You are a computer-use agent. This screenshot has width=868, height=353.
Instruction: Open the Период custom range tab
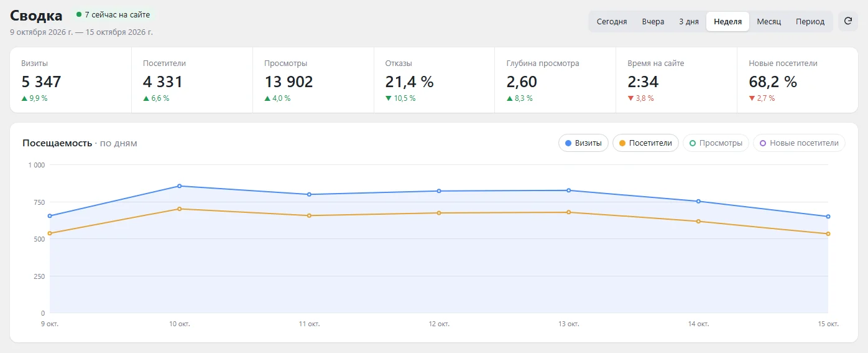(810, 21)
